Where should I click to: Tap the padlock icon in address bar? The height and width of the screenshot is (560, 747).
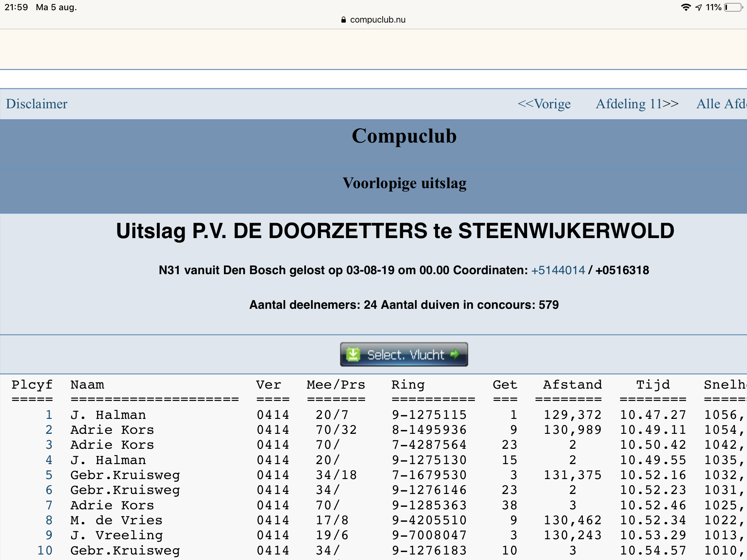click(x=343, y=20)
